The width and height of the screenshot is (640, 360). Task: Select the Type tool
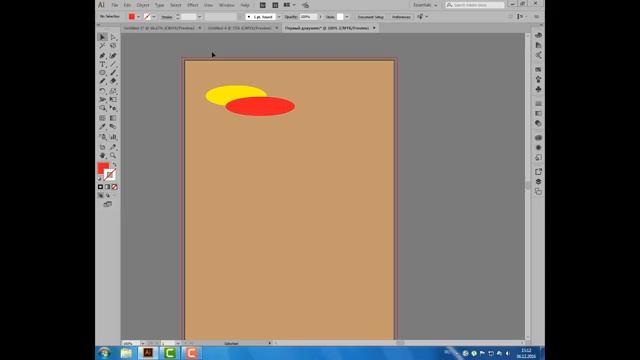[x=102, y=64]
